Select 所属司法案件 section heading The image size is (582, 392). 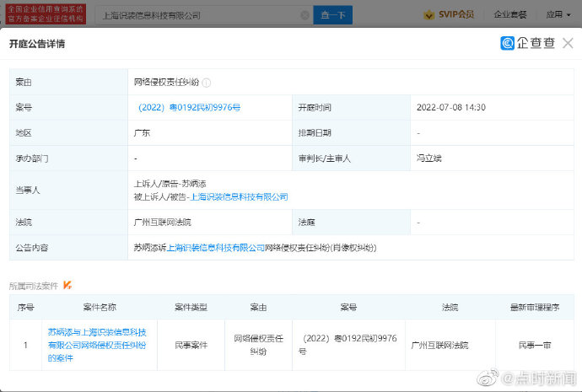(34, 286)
